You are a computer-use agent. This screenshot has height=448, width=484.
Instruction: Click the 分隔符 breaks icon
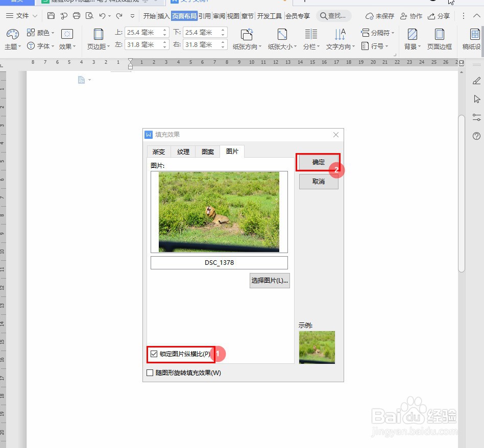[x=365, y=32]
